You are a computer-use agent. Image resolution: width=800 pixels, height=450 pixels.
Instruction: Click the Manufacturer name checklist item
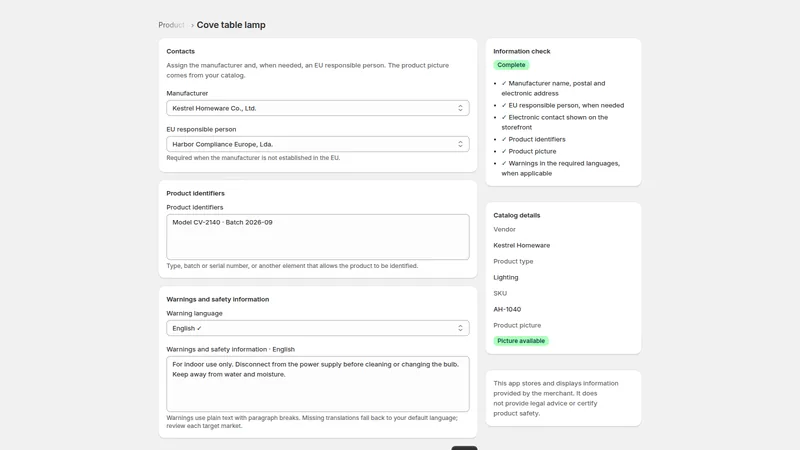coord(554,88)
